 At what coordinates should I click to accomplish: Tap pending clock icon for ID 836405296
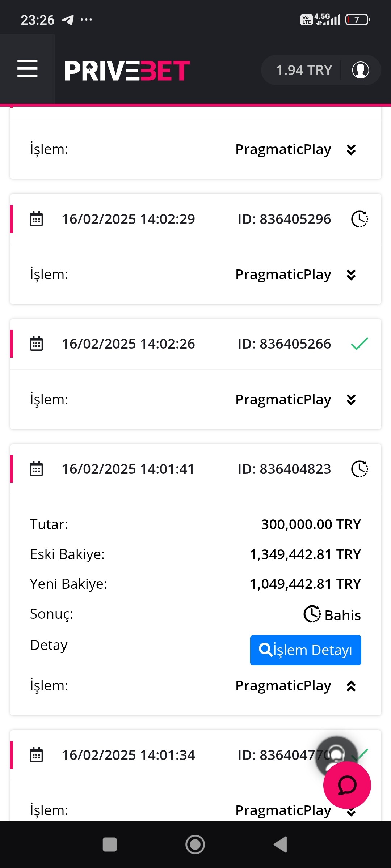(x=360, y=219)
